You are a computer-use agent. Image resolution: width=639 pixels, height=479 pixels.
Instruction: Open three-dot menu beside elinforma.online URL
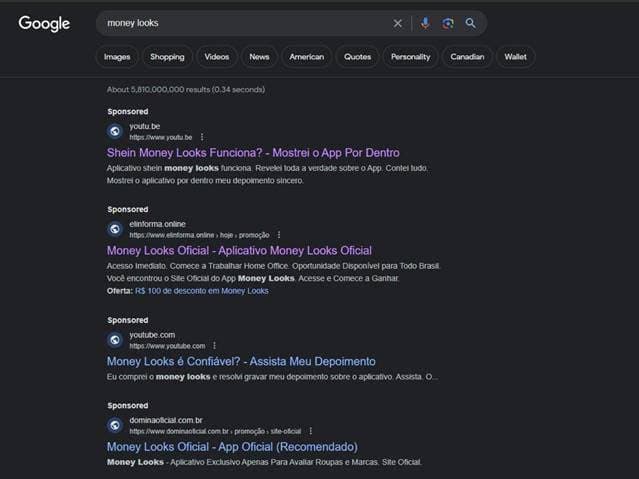(x=279, y=235)
